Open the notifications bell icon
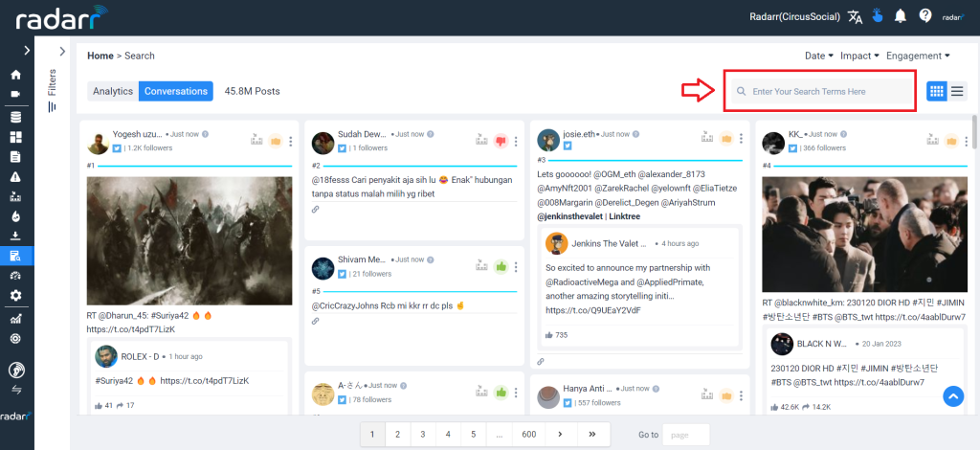Screen dimensions: 980x450 tap(900, 17)
